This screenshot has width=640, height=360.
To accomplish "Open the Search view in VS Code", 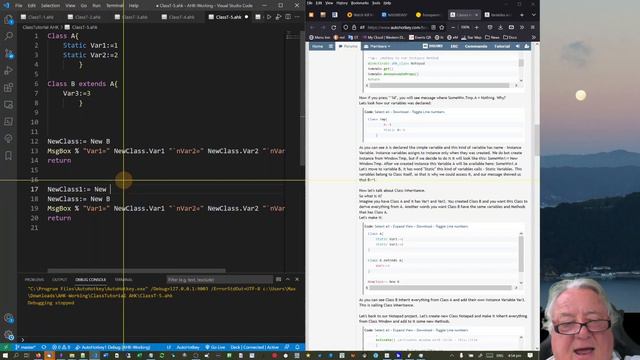I will 8,36.
